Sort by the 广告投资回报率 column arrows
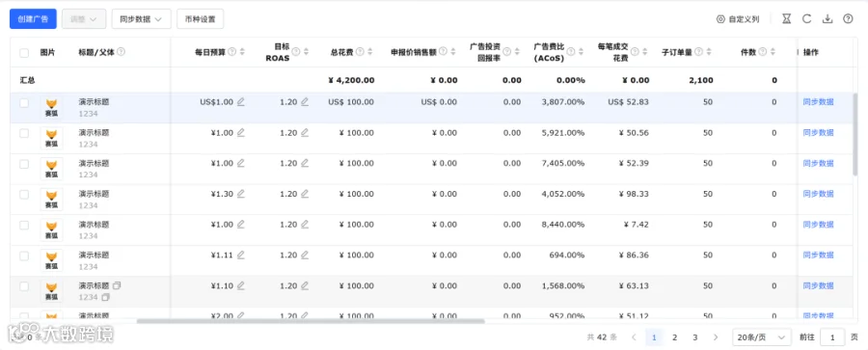The height and width of the screenshot is (350, 868). (517, 52)
